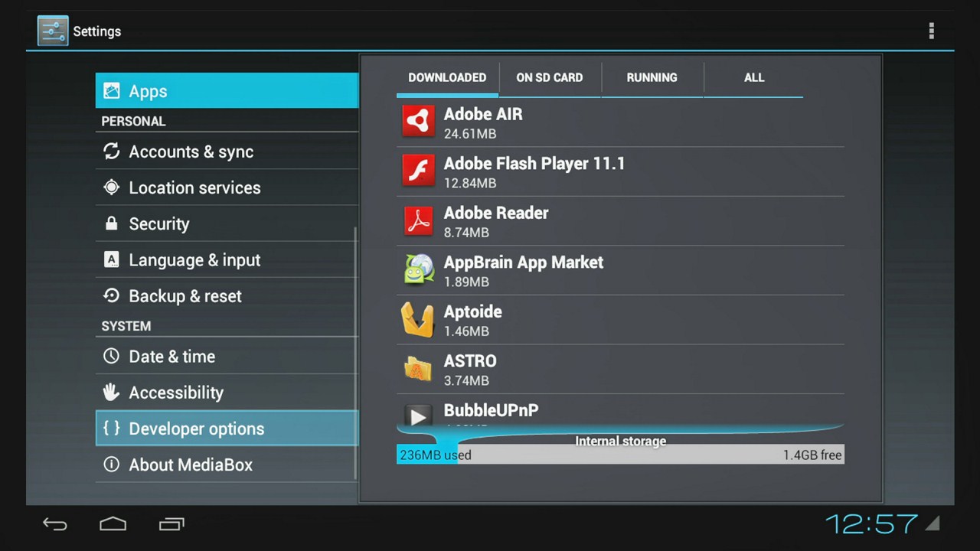Open Date & time settings

[227, 356]
